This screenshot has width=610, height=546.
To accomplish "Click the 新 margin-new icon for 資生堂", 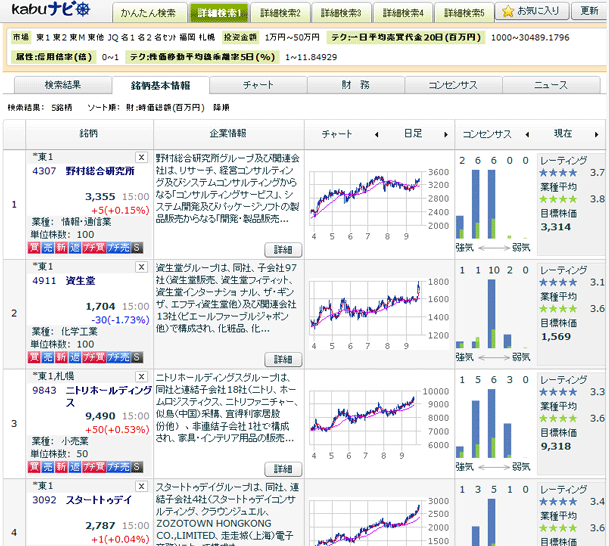I will pyautogui.click(x=61, y=357).
